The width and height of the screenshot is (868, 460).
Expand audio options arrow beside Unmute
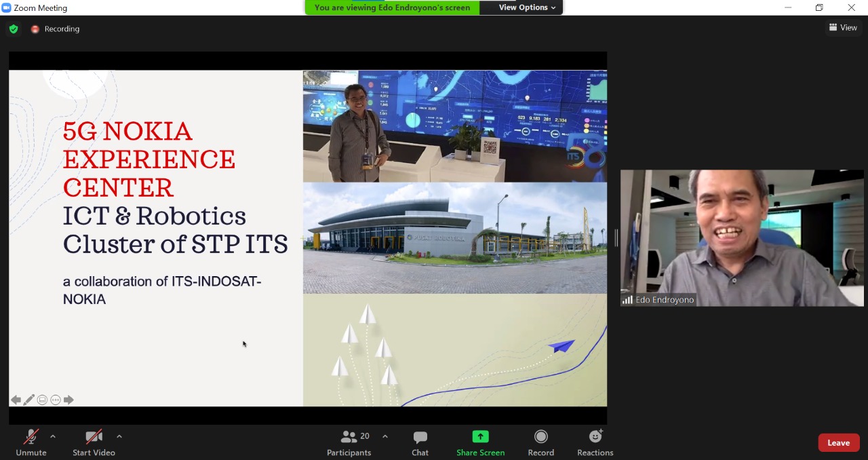tap(53, 436)
